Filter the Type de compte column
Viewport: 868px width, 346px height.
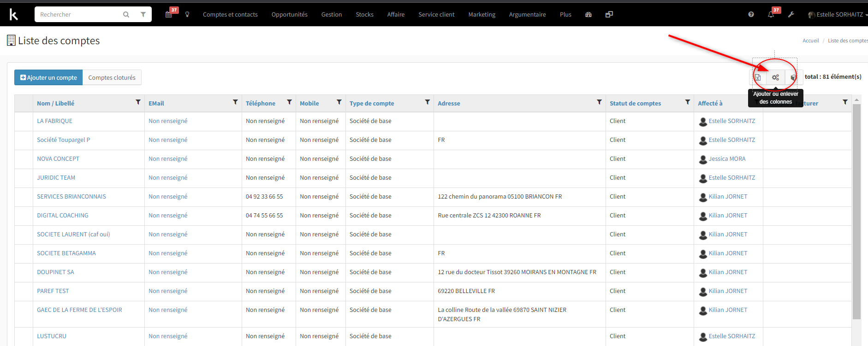(427, 102)
